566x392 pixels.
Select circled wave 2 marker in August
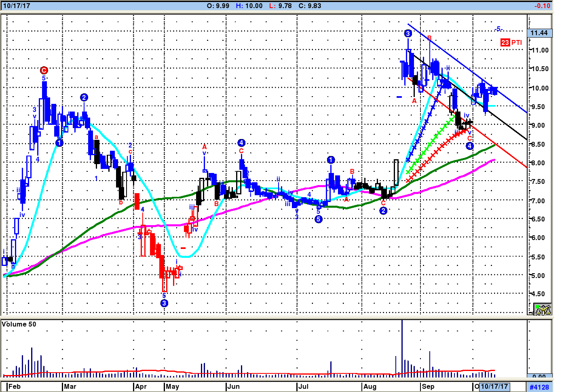pos(383,211)
